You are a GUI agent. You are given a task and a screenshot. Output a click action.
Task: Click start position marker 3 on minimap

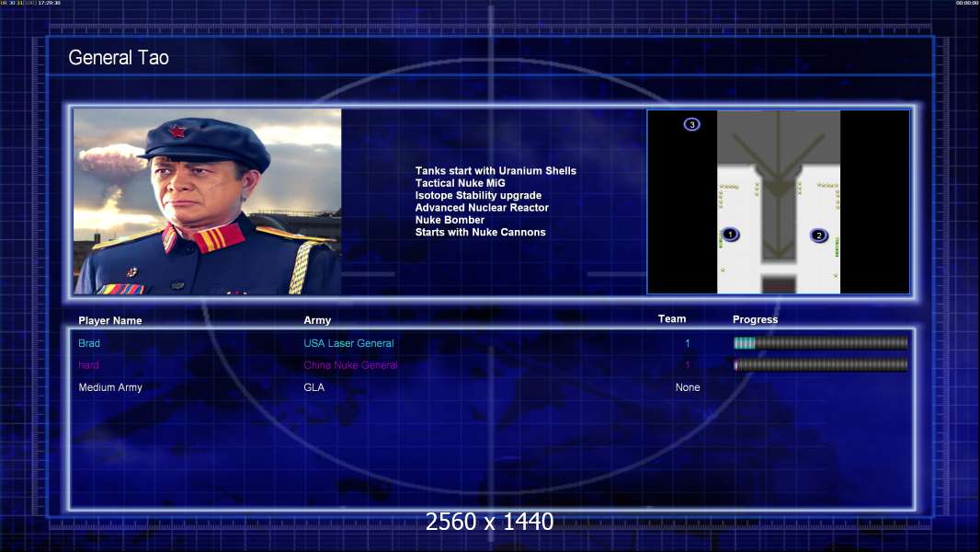coord(691,124)
